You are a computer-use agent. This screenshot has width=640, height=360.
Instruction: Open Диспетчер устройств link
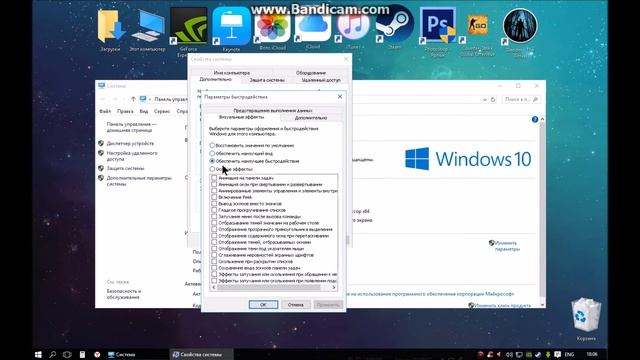pos(130,144)
